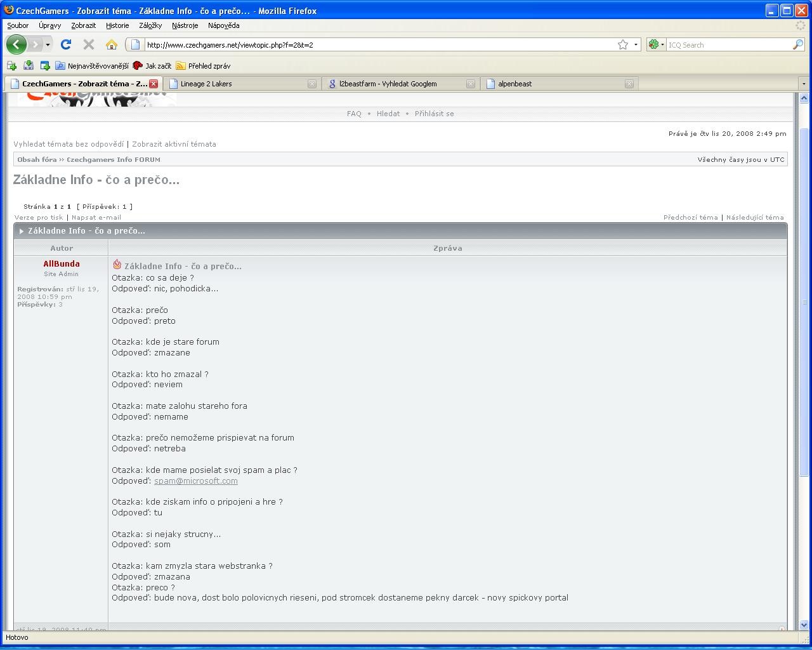Screen dimensions: 812x650
Task: Open the forum FAQ link
Action: tap(354, 114)
